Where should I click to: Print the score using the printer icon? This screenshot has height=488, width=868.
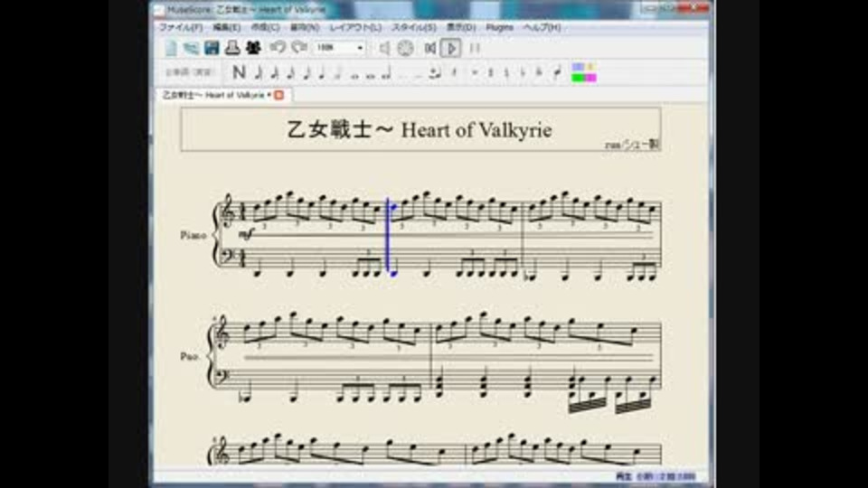(232, 48)
